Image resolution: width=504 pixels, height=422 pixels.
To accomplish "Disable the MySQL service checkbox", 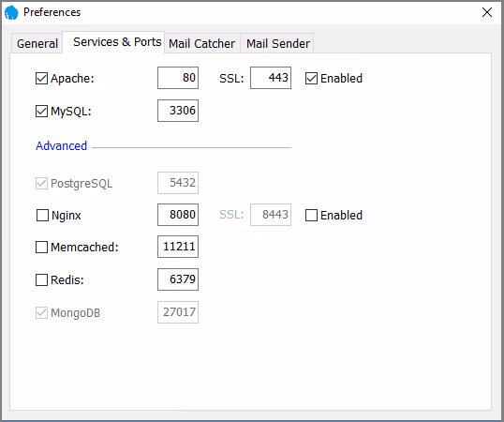I will coord(41,112).
